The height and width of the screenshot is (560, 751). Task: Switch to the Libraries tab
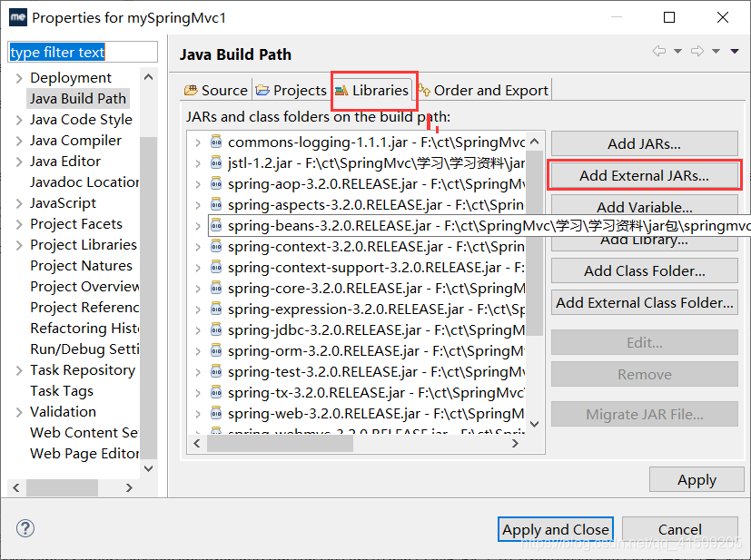371,90
